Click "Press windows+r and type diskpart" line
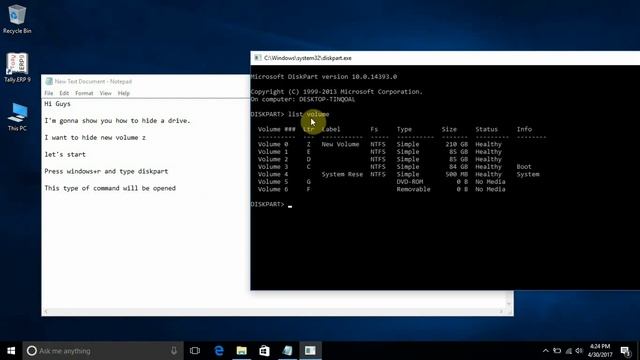Image resolution: width=640 pixels, height=360 pixels. pos(106,171)
